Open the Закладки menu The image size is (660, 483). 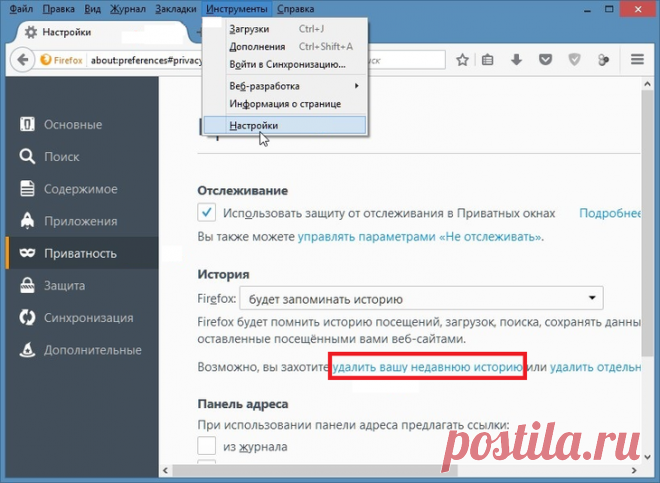pyautogui.click(x=176, y=9)
